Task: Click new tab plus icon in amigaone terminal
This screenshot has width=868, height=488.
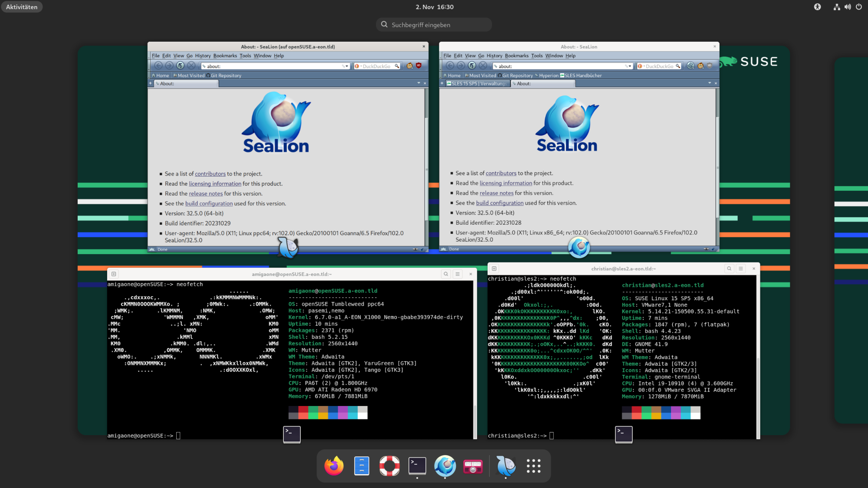Action: coord(114,274)
